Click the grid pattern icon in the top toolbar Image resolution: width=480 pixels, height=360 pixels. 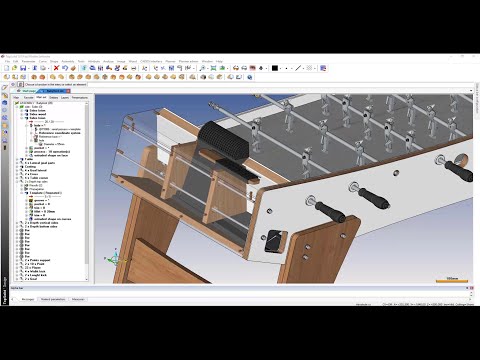[309, 68]
